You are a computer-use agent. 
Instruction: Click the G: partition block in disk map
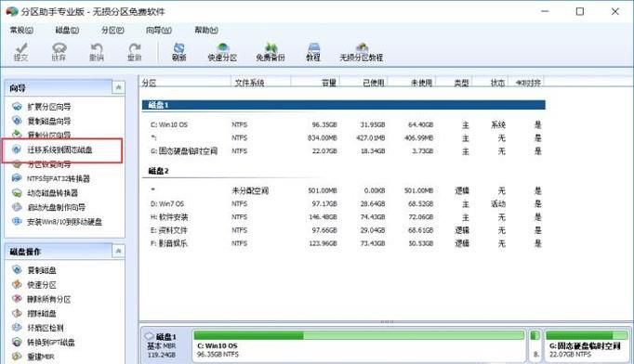point(587,345)
